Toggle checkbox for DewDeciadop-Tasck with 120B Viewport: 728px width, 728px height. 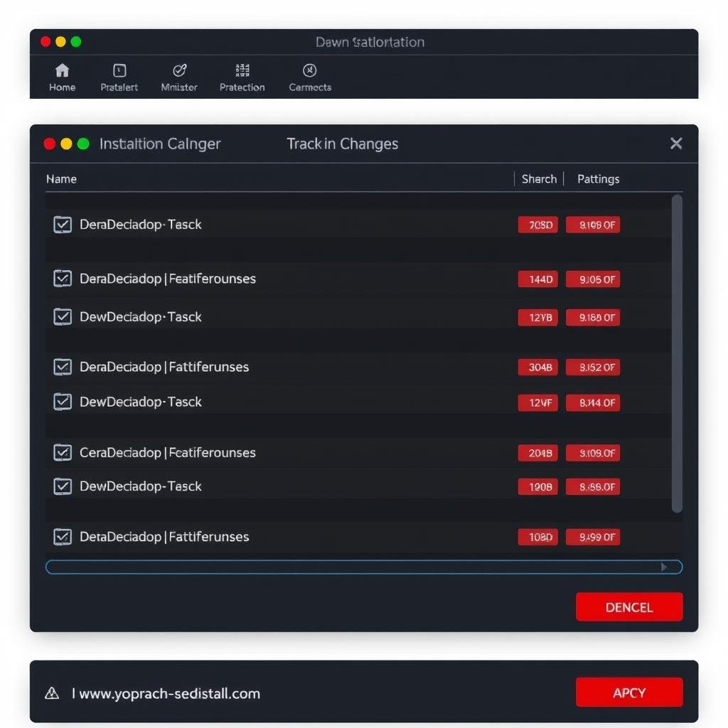coord(63,486)
